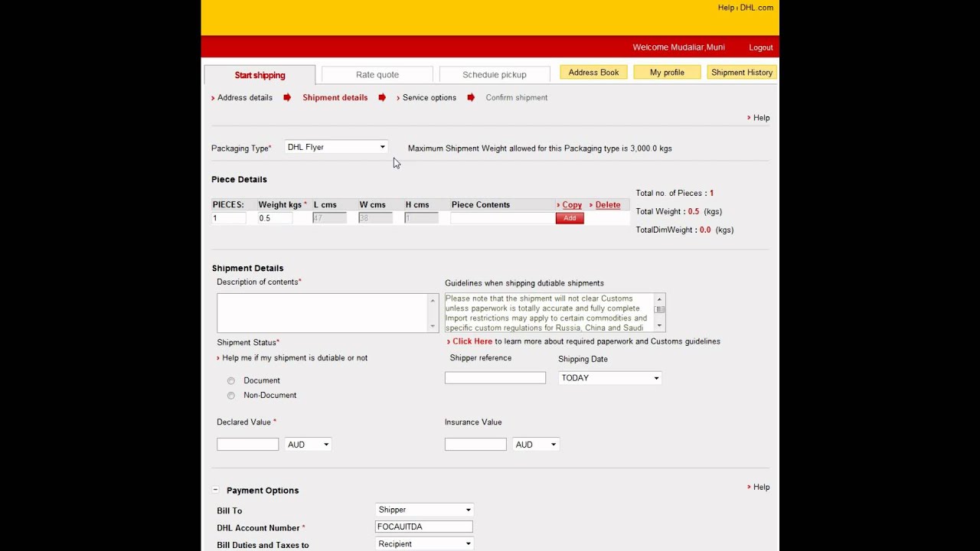Click the Copy piece link
This screenshot has width=980, height=551.
(572, 205)
